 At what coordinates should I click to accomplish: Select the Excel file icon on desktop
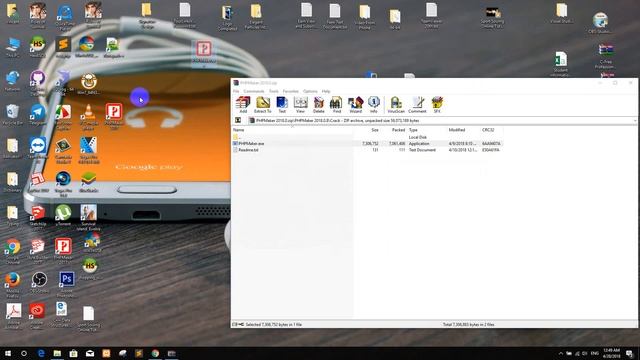coord(560,64)
